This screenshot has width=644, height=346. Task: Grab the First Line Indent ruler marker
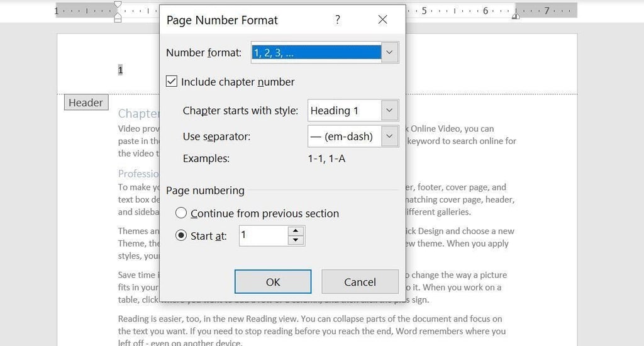click(118, 5)
